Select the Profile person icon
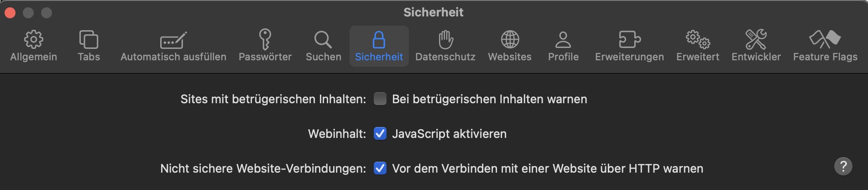This screenshot has width=868, height=190. pyautogui.click(x=563, y=40)
